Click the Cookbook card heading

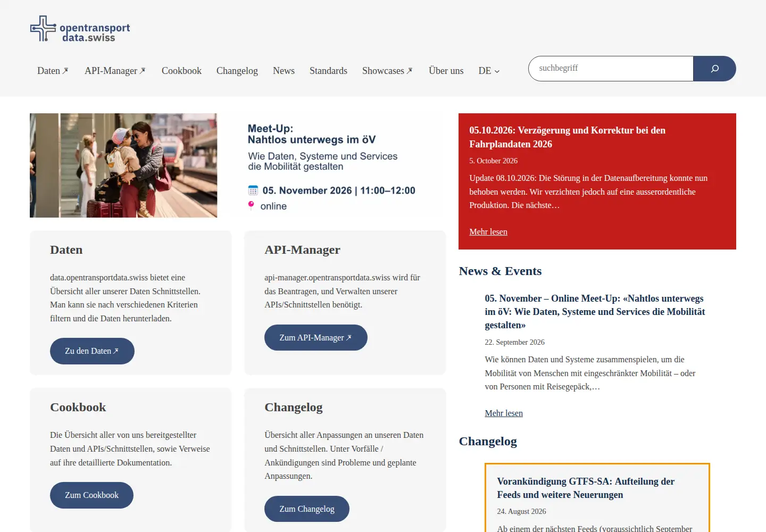pyautogui.click(x=78, y=408)
